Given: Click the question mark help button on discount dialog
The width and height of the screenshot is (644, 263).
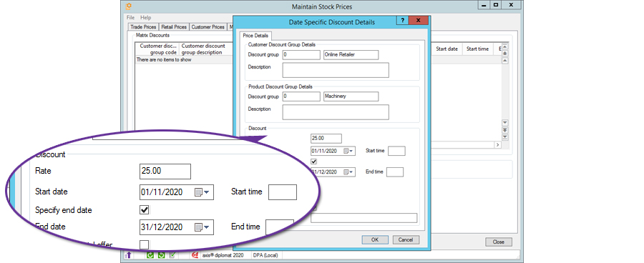Looking at the screenshot, I should click(402, 21).
